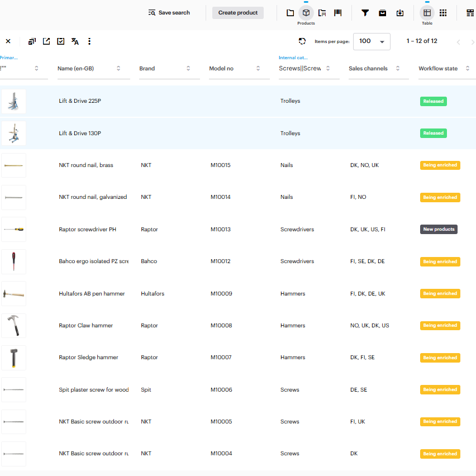Open the folder view icon in top toolbar

pyautogui.click(x=290, y=13)
